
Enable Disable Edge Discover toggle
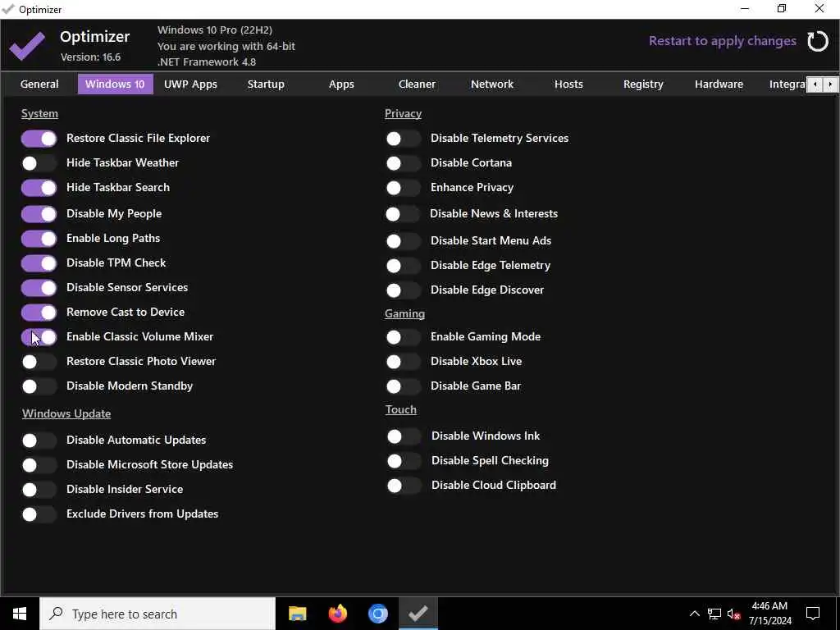pos(404,291)
